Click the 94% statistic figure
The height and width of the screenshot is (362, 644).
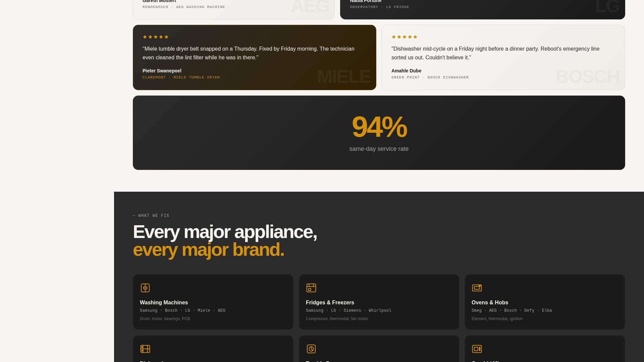click(x=379, y=127)
